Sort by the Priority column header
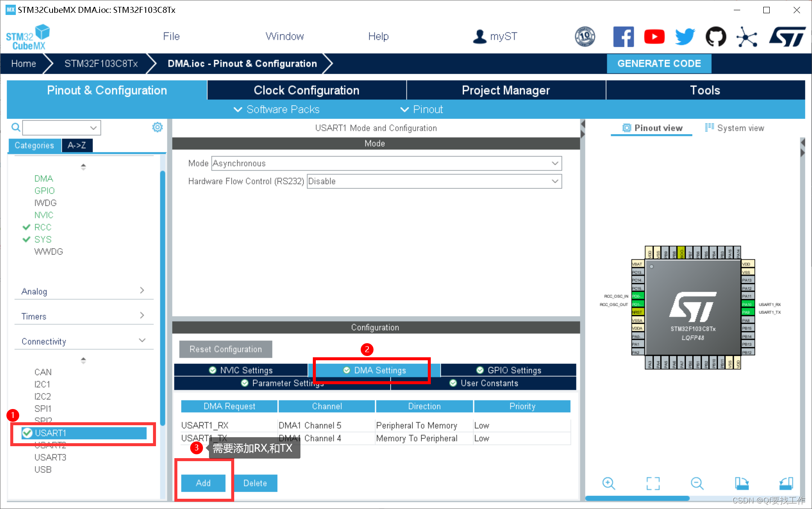812x509 pixels. point(522,406)
